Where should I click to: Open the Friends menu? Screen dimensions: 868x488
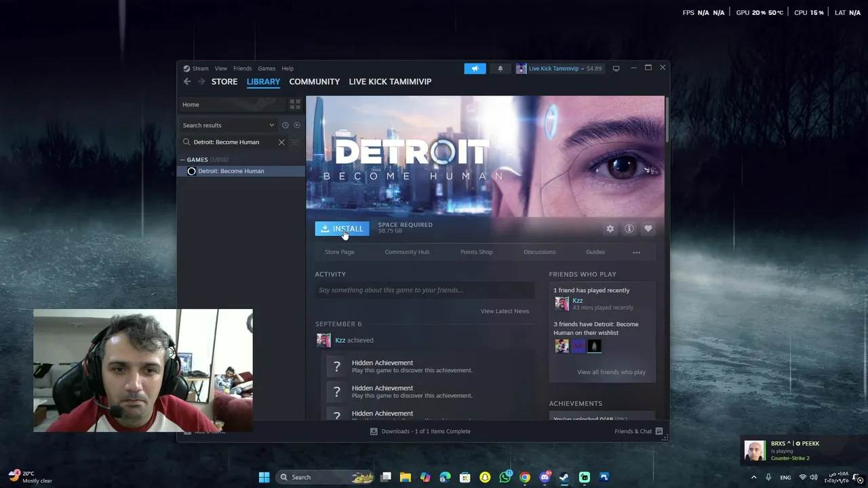click(x=242, y=68)
